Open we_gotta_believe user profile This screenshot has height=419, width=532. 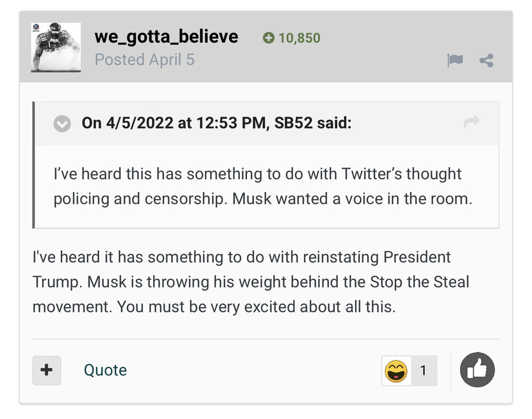click(166, 37)
